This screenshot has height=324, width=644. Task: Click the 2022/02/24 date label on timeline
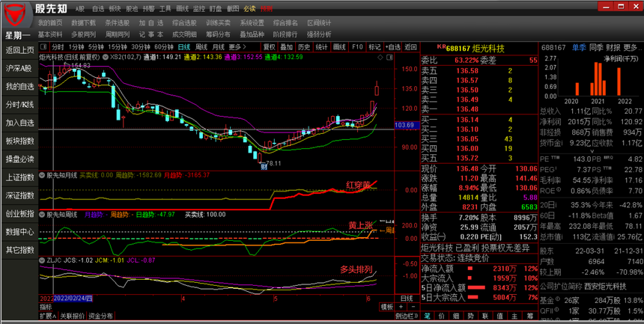(x=73, y=298)
